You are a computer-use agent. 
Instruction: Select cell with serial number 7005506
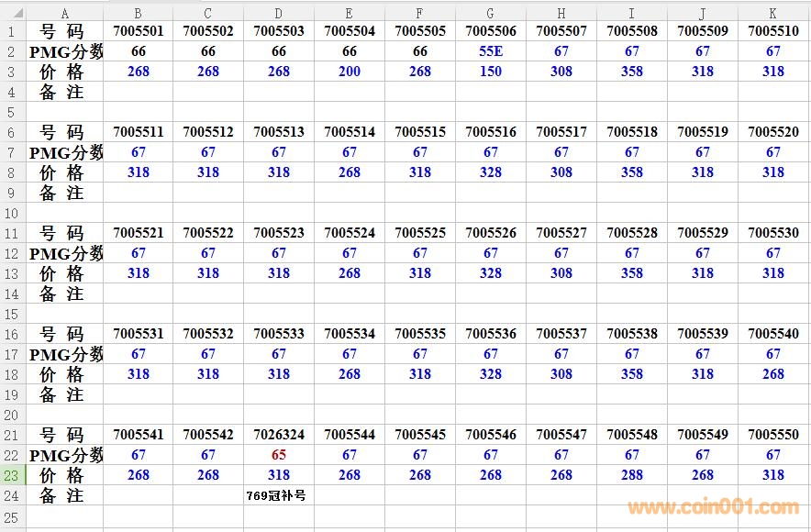(x=491, y=31)
